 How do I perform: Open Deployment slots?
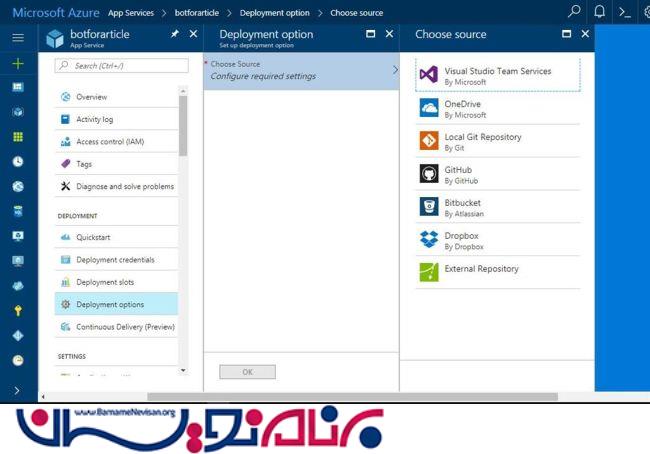tap(116, 282)
